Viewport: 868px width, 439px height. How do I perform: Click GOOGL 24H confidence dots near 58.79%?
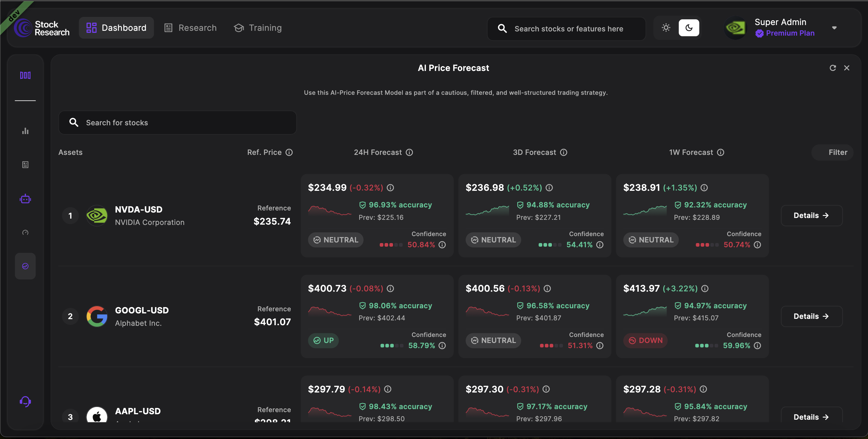(x=391, y=345)
